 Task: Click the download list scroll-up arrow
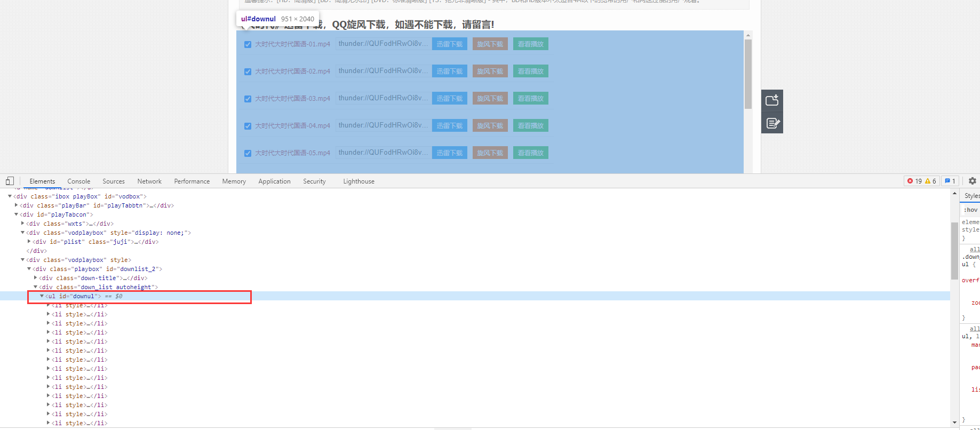(x=748, y=35)
